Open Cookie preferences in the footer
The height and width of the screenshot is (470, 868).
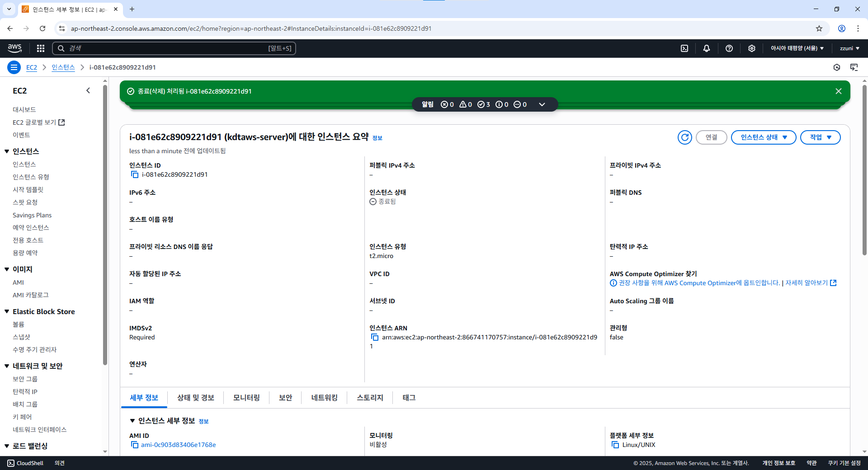point(844,463)
